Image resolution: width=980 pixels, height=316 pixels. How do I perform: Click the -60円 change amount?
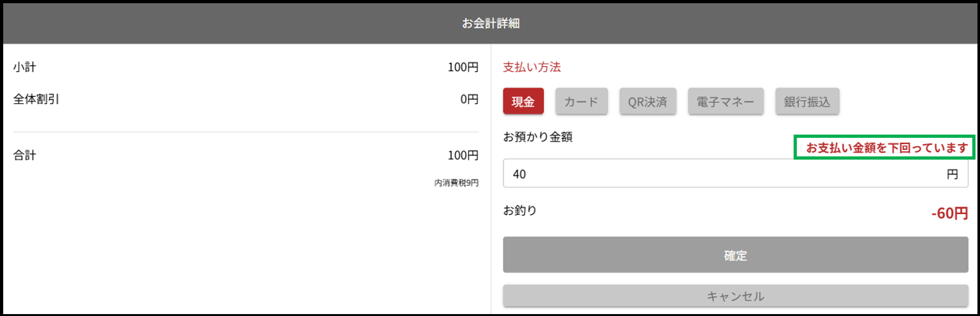[949, 213]
